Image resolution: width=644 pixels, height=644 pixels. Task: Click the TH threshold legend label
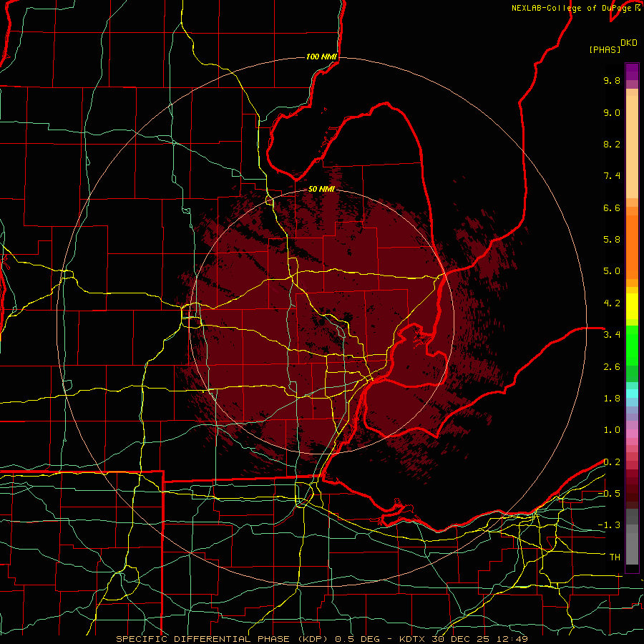(x=615, y=557)
